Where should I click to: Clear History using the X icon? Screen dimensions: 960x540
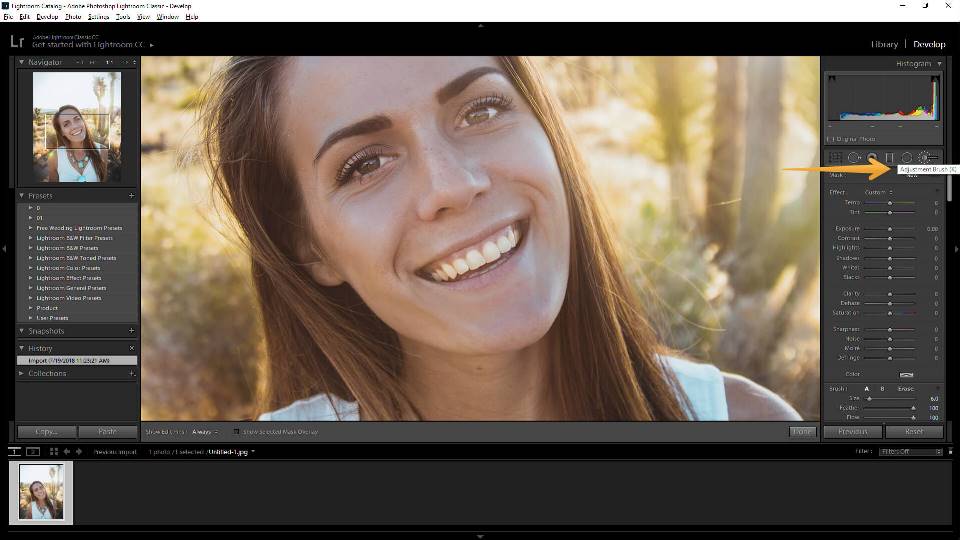131,348
